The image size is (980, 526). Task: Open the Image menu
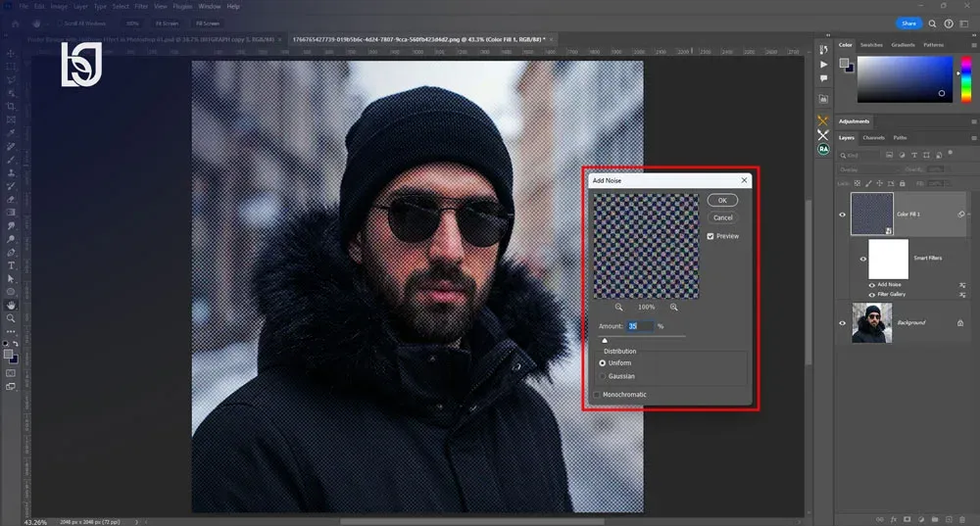point(59,6)
